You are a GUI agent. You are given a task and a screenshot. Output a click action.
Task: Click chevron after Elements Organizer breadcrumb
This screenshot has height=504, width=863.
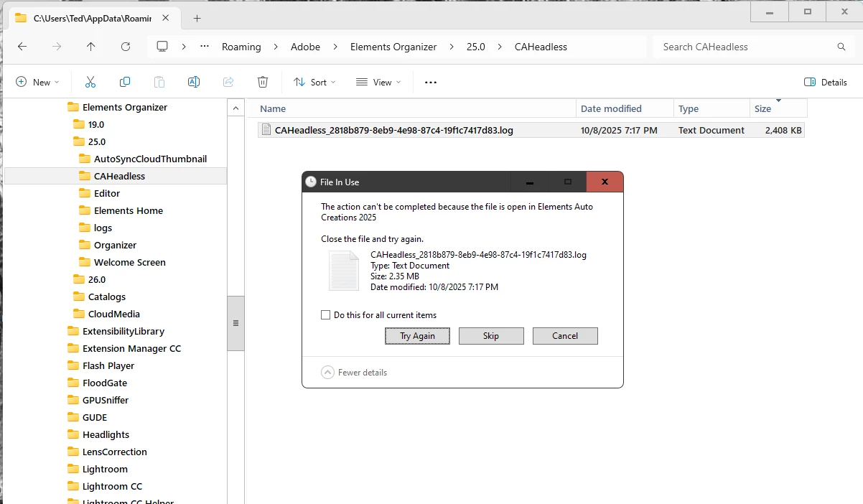pyautogui.click(x=452, y=47)
